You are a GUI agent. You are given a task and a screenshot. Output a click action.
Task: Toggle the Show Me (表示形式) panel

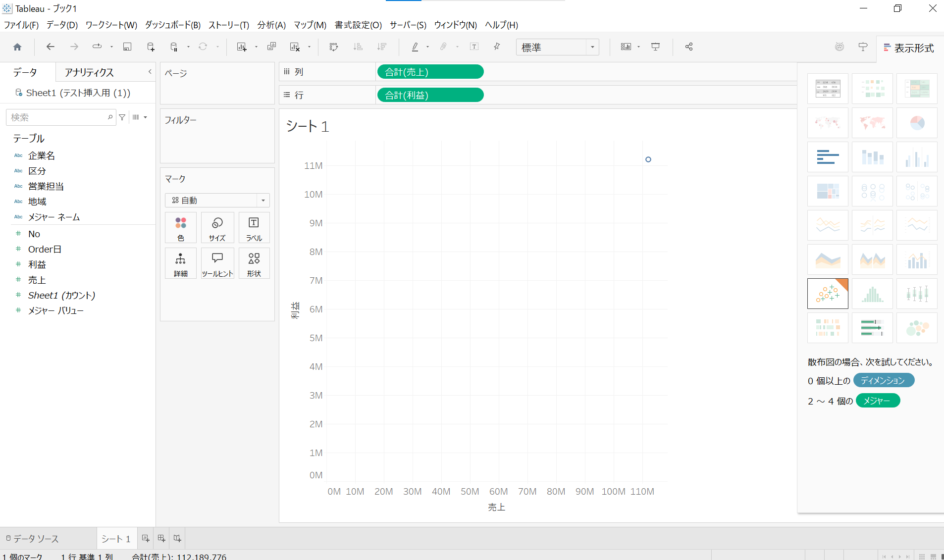909,48
